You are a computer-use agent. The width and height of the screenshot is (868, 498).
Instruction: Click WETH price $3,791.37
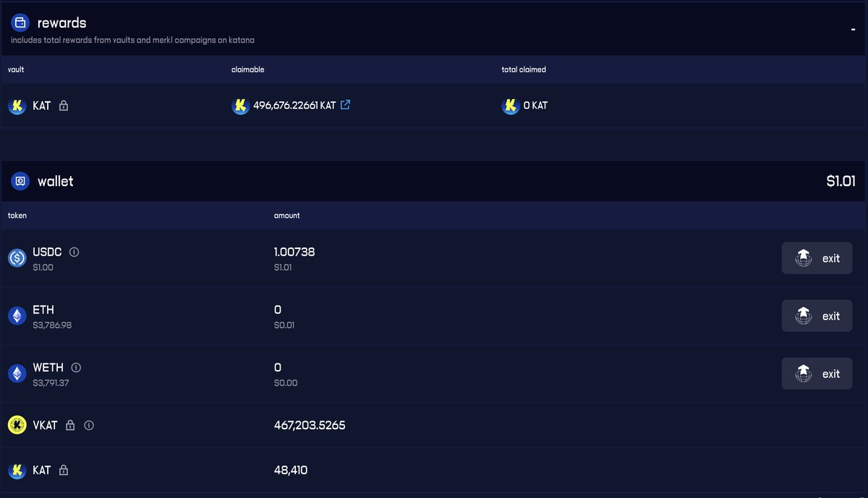tap(51, 383)
